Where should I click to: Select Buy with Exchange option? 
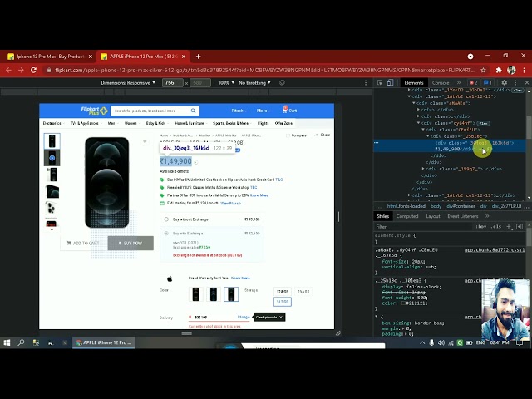[166, 234]
